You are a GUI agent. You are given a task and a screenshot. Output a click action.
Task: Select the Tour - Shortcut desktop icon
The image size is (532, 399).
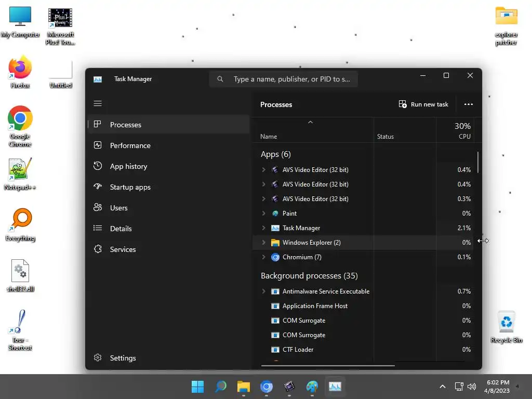coord(20,330)
